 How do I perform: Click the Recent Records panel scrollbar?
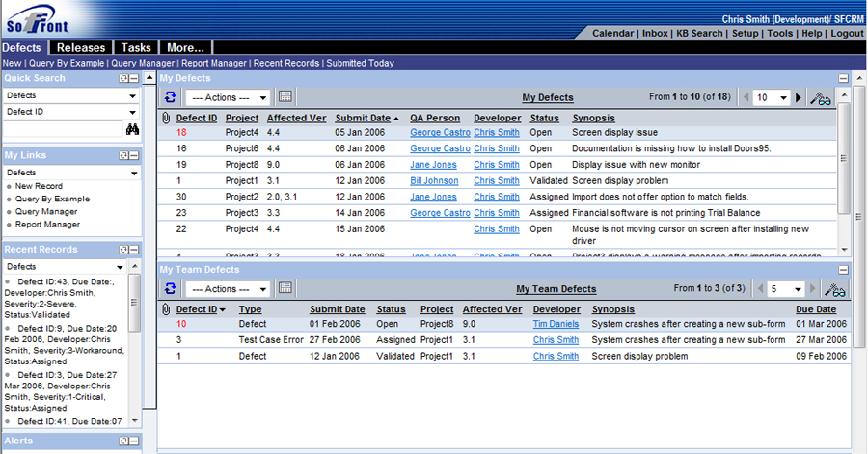(x=134, y=303)
